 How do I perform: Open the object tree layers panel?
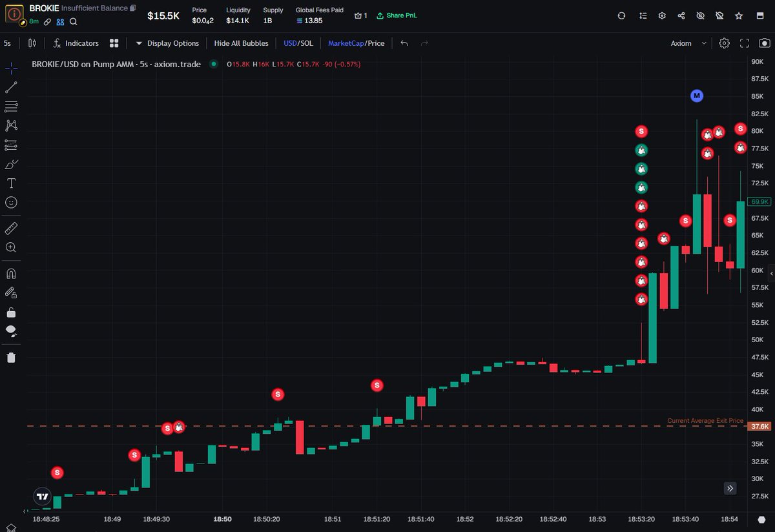click(11, 527)
